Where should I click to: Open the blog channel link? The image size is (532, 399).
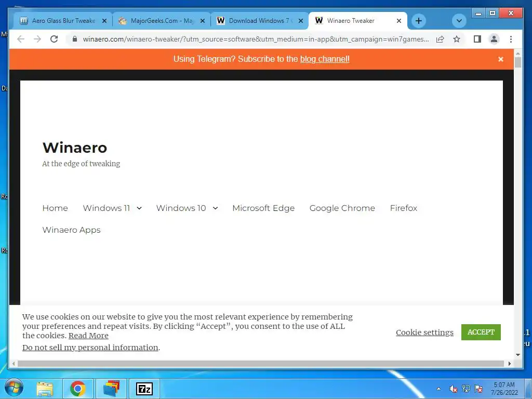(x=325, y=59)
